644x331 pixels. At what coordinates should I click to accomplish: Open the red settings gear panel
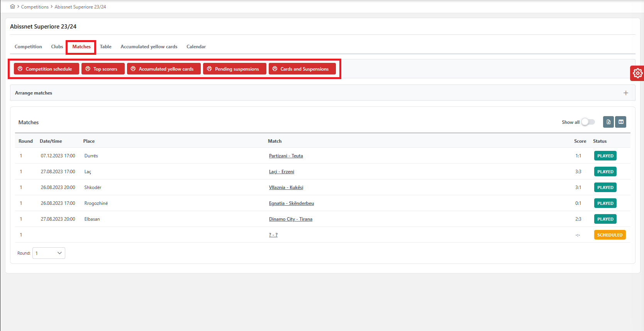click(x=637, y=73)
